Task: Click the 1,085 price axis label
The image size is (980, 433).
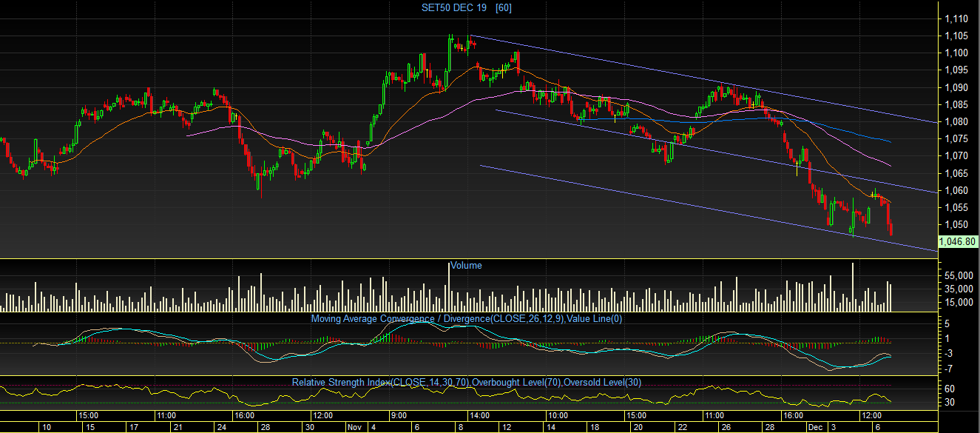Action: click(956, 104)
